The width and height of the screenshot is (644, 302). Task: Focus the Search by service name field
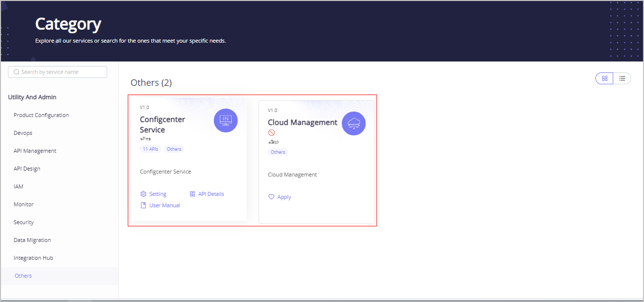pos(58,72)
